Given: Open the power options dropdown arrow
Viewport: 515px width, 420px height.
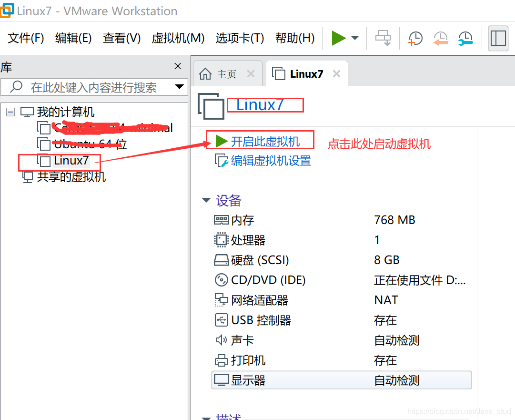Looking at the screenshot, I should coord(355,38).
